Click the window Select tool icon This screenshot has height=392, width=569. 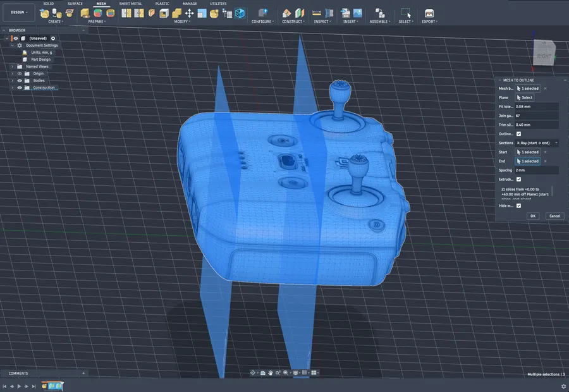pos(406,13)
